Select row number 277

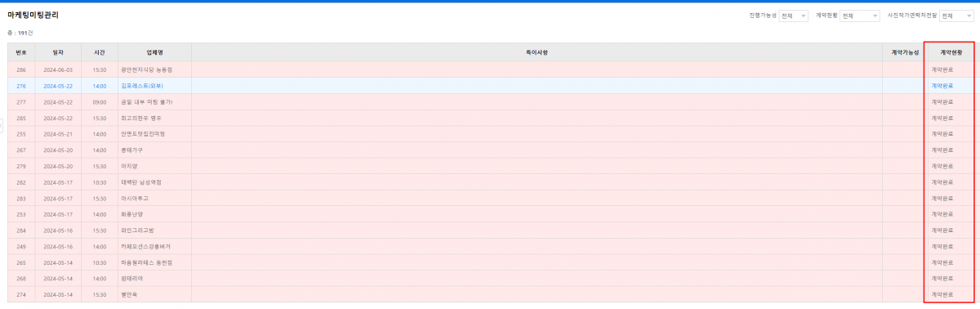pyautogui.click(x=21, y=101)
